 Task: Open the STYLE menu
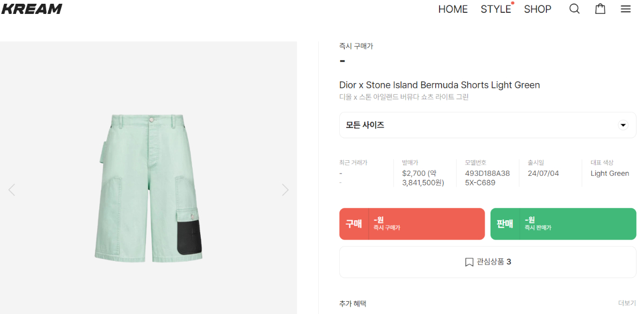495,9
